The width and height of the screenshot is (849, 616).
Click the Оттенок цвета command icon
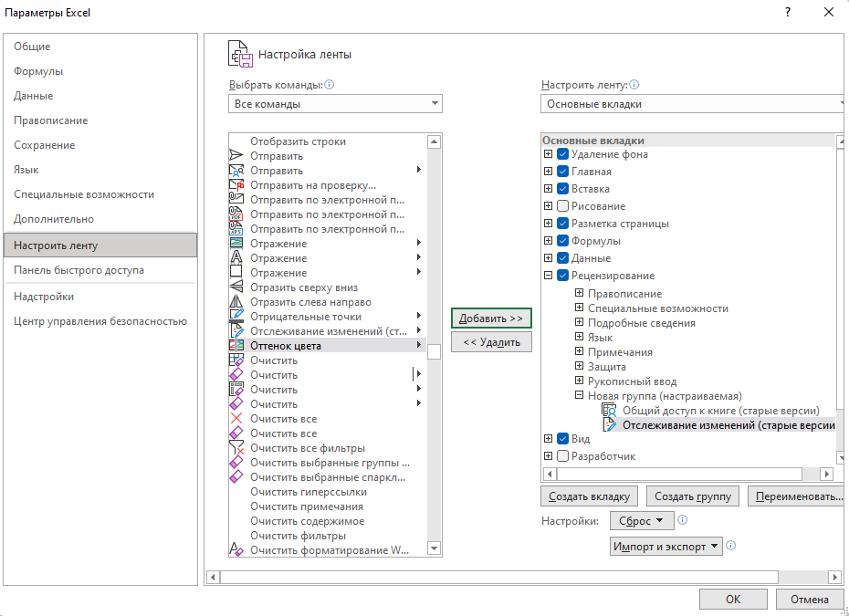(236, 346)
